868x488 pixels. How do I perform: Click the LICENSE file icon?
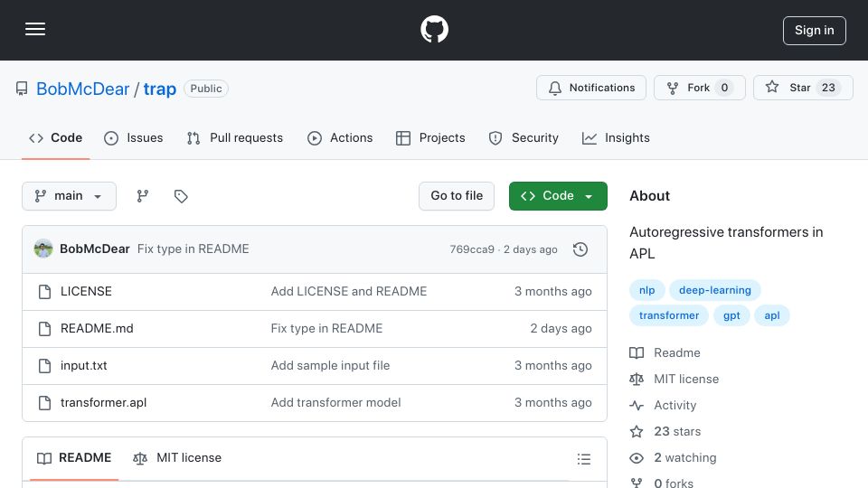[45, 292]
